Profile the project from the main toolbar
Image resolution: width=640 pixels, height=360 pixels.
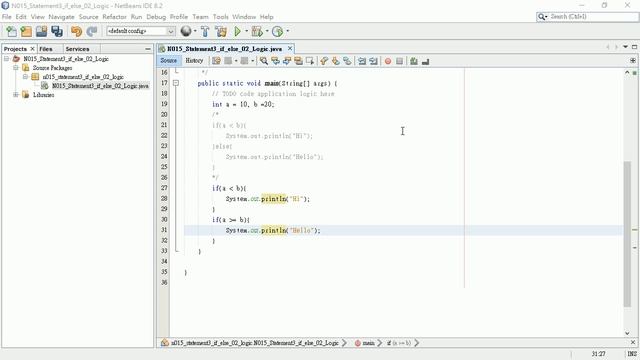point(277,31)
